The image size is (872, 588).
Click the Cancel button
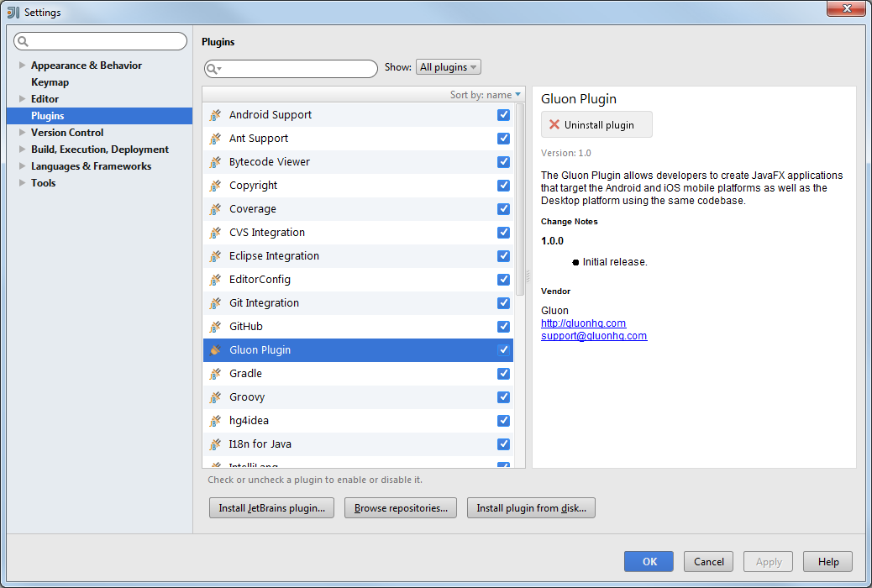click(x=708, y=562)
